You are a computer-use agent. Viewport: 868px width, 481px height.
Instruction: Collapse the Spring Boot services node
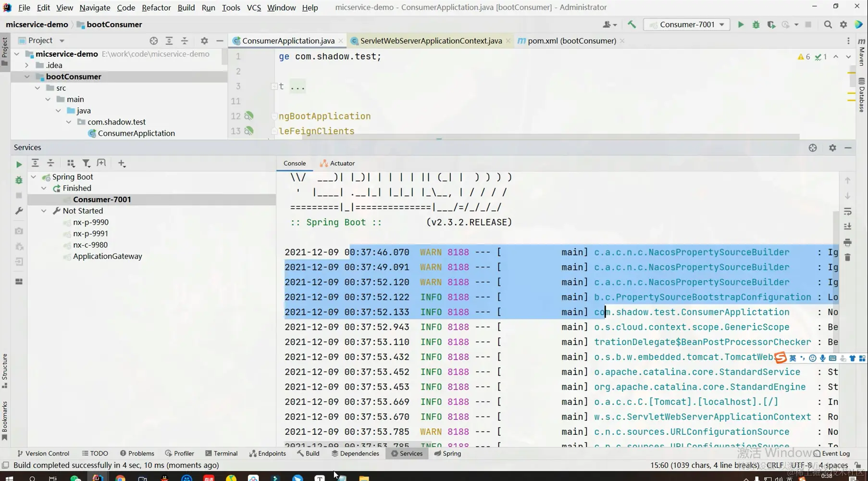tap(34, 177)
